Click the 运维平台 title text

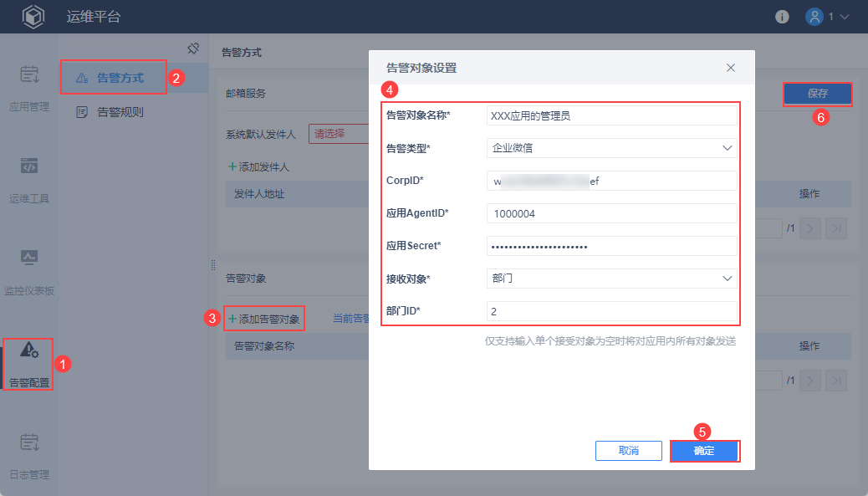click(x=94, y=17)
